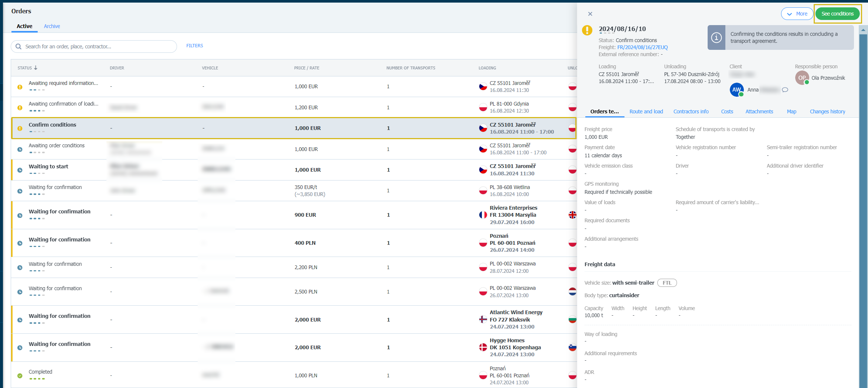Click Faroe flag in Atlantic Wind Energy row
Image resolution: width=868 pixels, height=388 pixels.
[x=483, y=319]
